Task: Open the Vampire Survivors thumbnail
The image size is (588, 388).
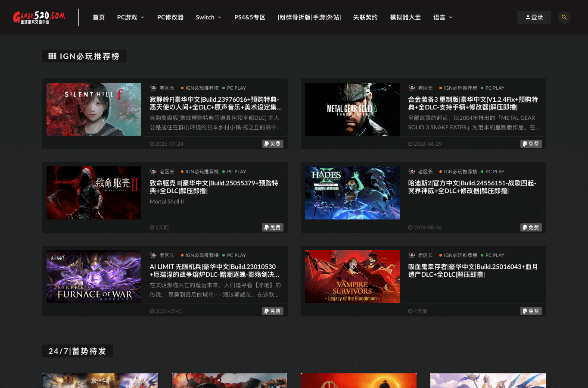Action: click(352, 276)
